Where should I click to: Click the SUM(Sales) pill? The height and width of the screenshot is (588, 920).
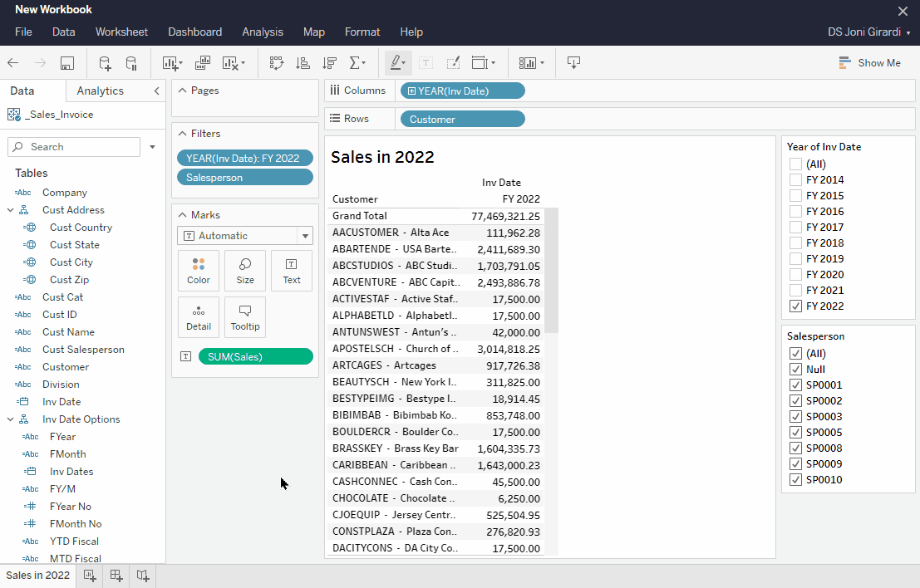coord(255,357)
